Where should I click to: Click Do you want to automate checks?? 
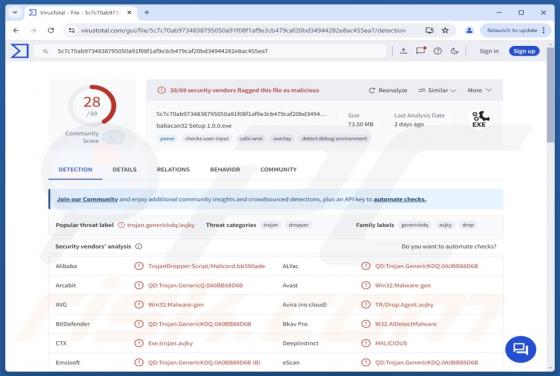point(449,246)
